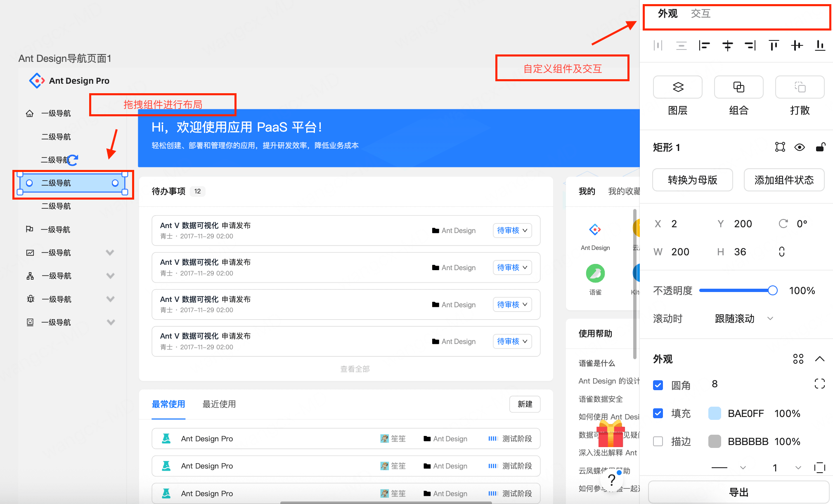Center align element horizontally
833x504 pixels.
[x=727, y=45]
